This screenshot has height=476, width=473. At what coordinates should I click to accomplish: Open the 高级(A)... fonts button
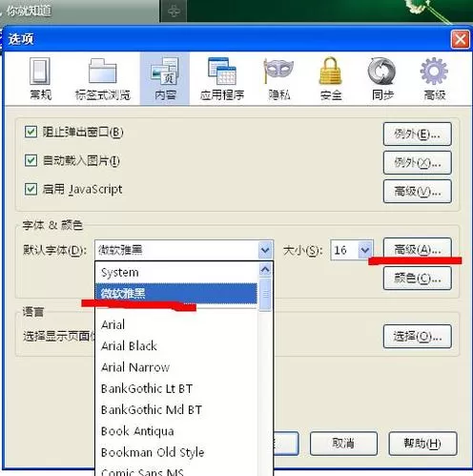point(417,249)
